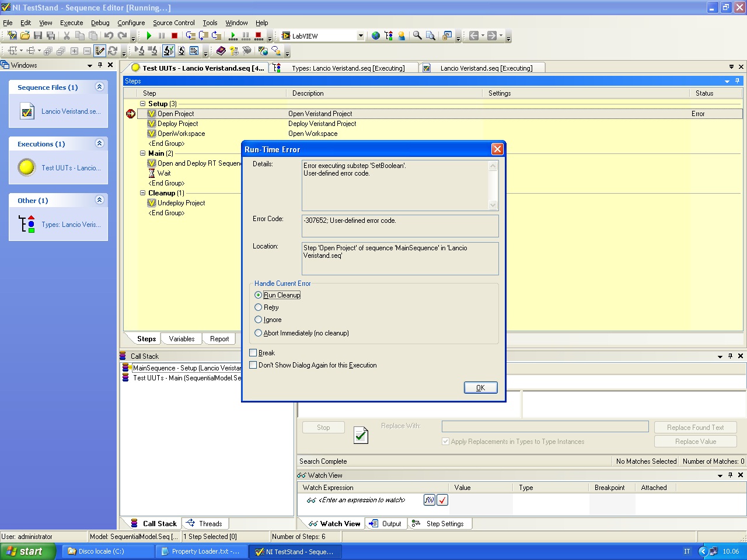Select Abort Immediately (no cleanup) option

pyautogui.click(x=258, y=333)
